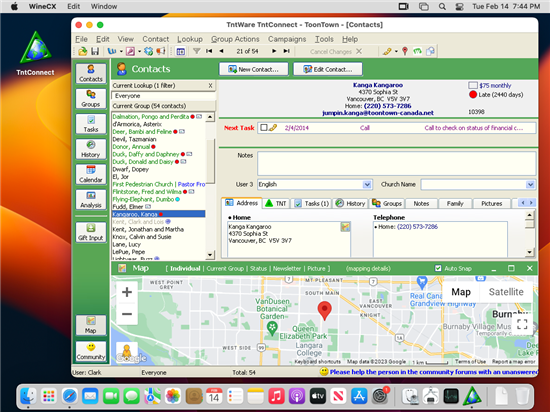Screen dimensions: 550x412
Task: Zoom in on the map
Action: click(127, 292)
